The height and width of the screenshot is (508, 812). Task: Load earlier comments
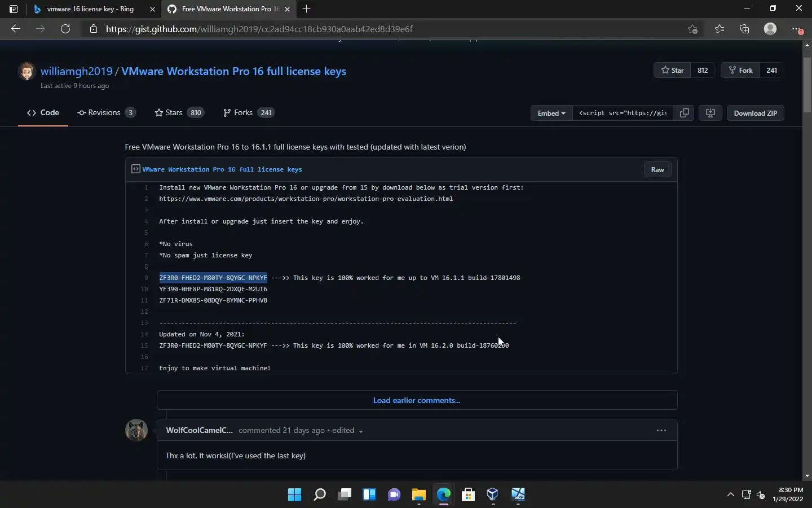(417, 400)
